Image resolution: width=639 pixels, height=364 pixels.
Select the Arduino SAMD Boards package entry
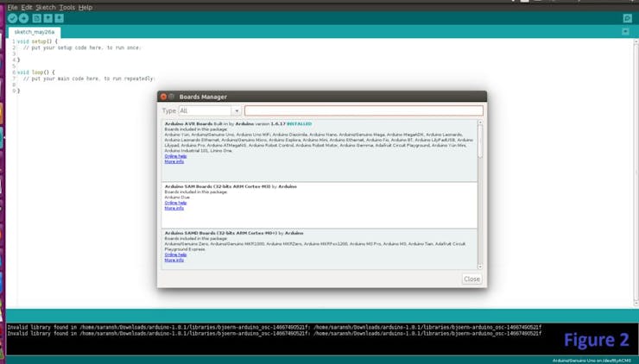319,249
